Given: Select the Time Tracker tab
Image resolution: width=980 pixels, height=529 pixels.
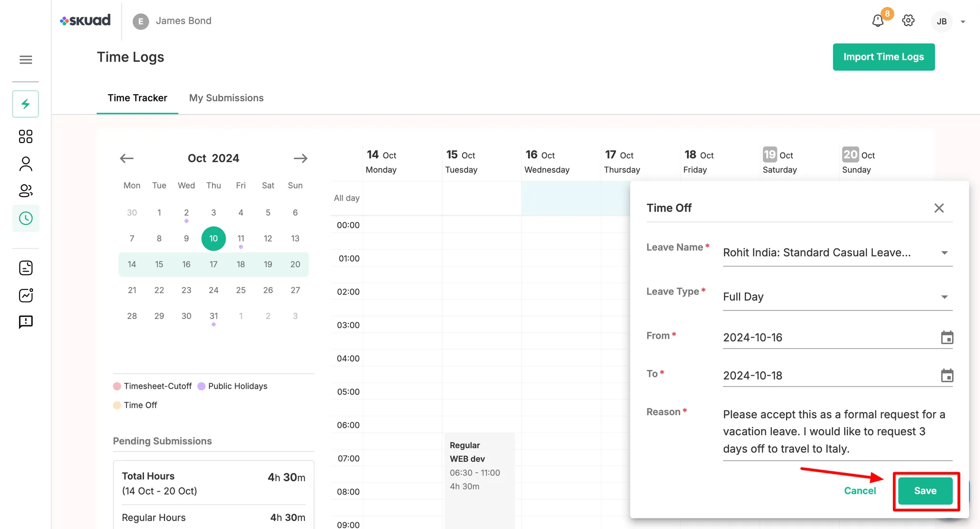Looking at the screenshot, I should (137, 98).
